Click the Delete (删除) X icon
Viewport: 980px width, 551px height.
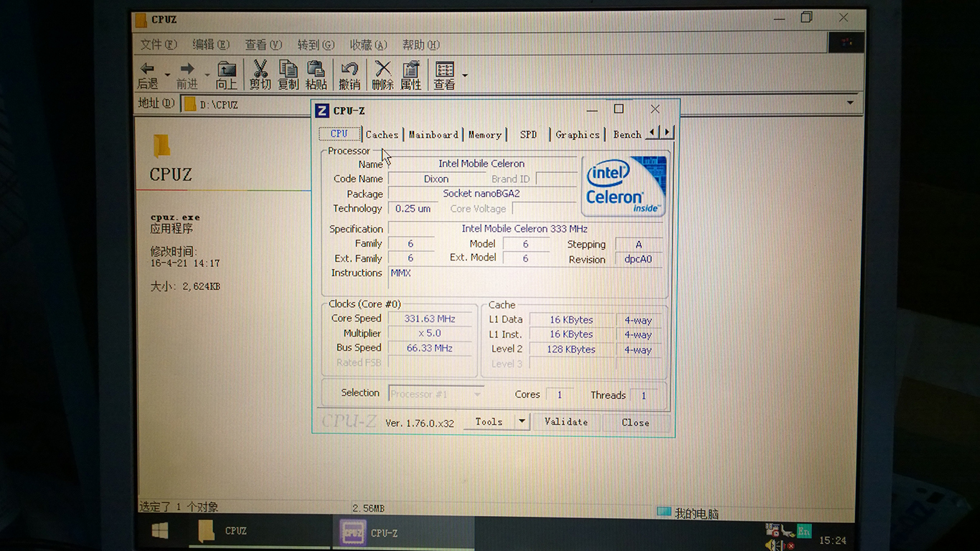383,69
